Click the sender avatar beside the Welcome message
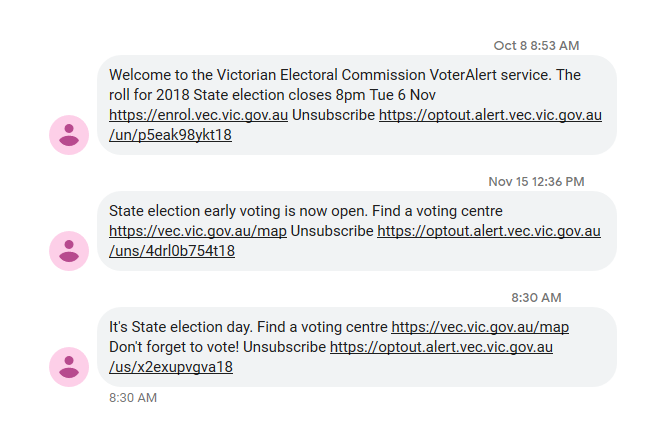Screen dimensions: 668x429 (x=69, y=135)
